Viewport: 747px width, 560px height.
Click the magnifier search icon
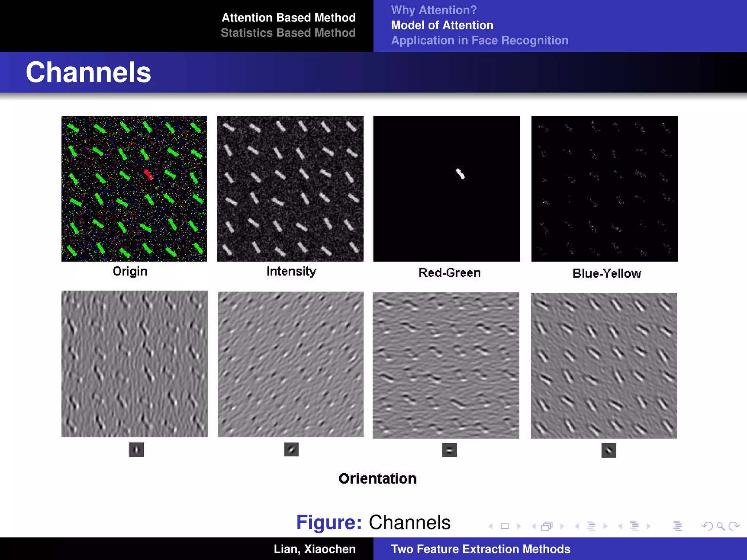tap(720, 526)
